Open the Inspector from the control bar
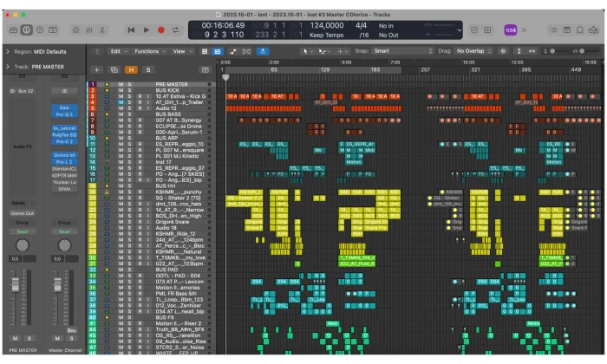 point(26,30)
